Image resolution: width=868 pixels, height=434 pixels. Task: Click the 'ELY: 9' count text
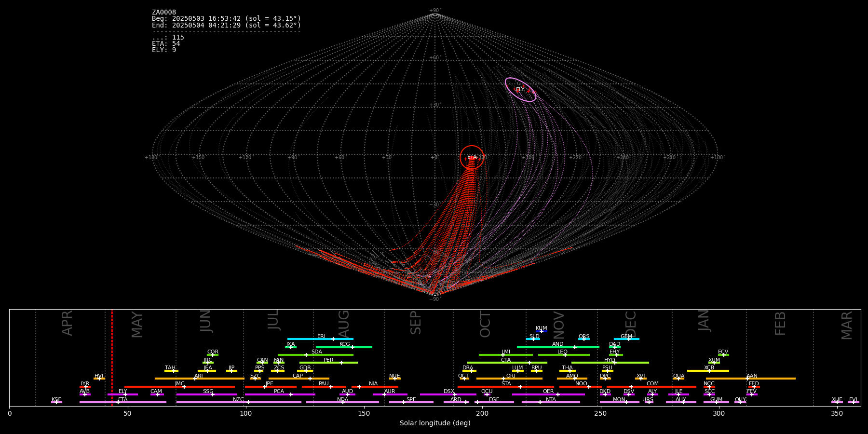point(164,50)
